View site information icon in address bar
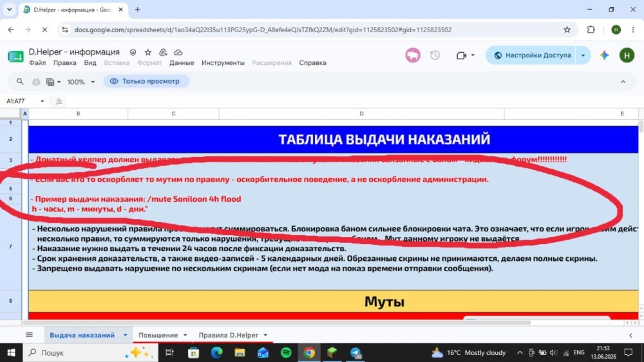Image resolution: width=644 pixels, height=362 pixels. click(x=65, y=30)
